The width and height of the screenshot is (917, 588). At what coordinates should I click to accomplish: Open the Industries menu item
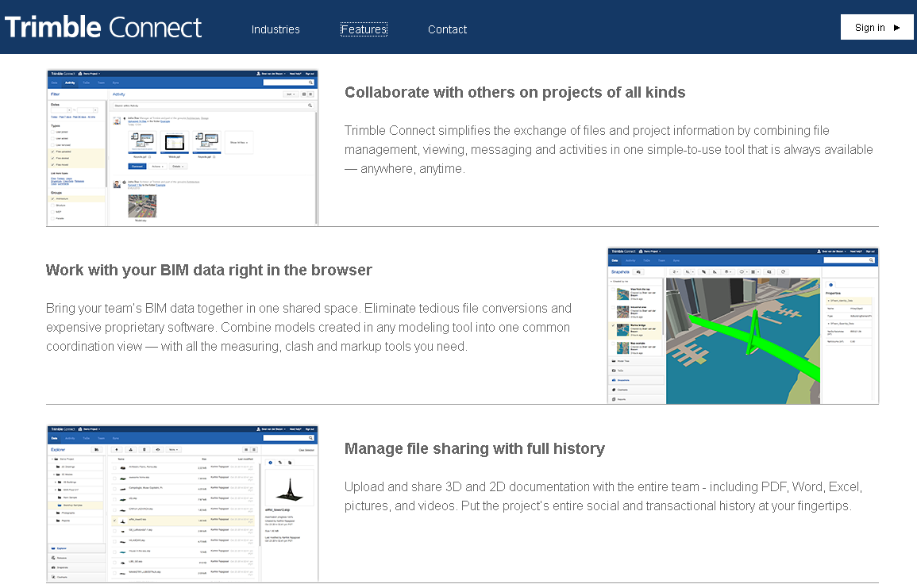coord(275,29)
